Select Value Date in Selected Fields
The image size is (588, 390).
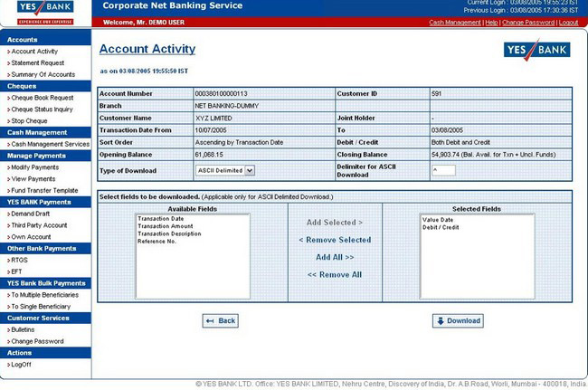(x=438, y=220)
